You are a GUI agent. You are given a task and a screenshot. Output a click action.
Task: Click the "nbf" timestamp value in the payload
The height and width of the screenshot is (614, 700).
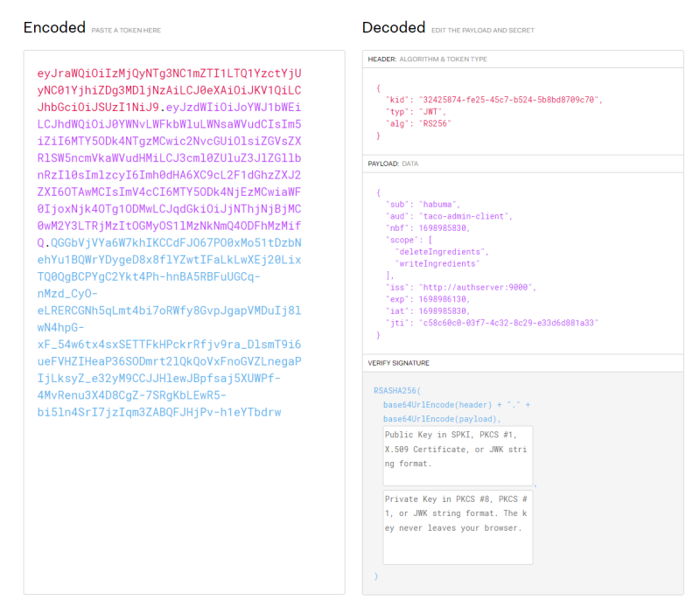point(444,227)
